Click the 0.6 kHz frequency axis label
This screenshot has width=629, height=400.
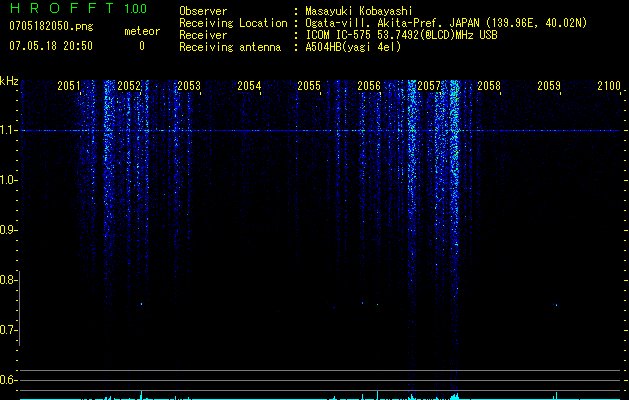pos(8,380)
